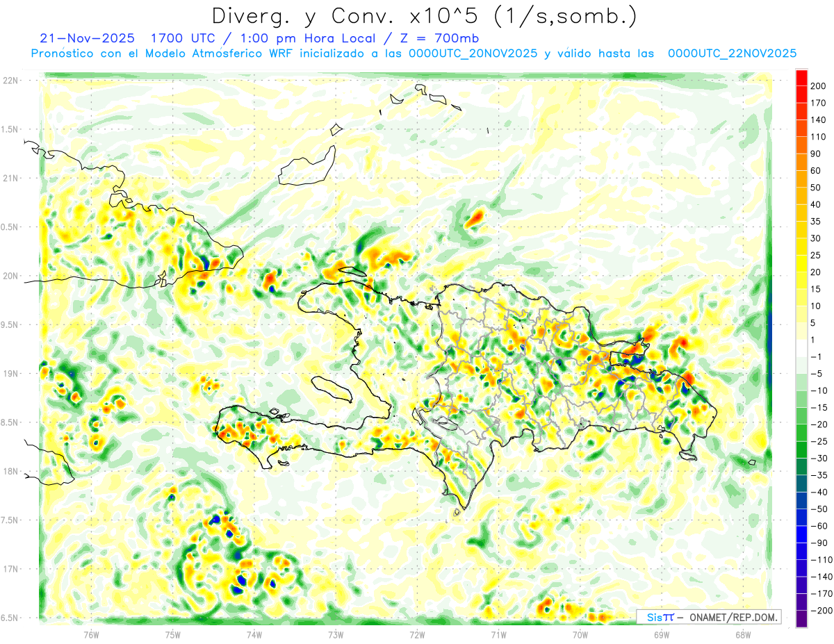
Task: Click the positive '90' color scale value
Action: [817, 154]
